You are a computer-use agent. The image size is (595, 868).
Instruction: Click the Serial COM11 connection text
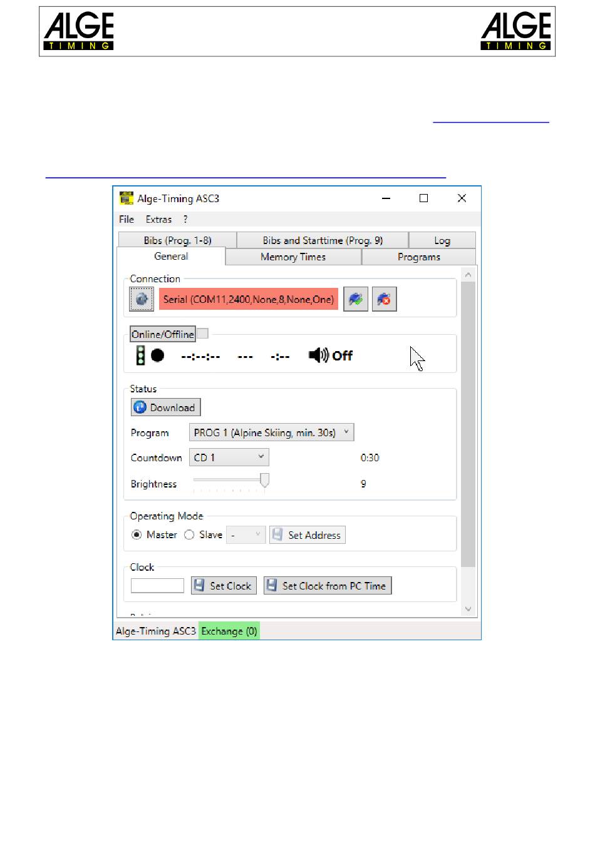coord(249,299)
